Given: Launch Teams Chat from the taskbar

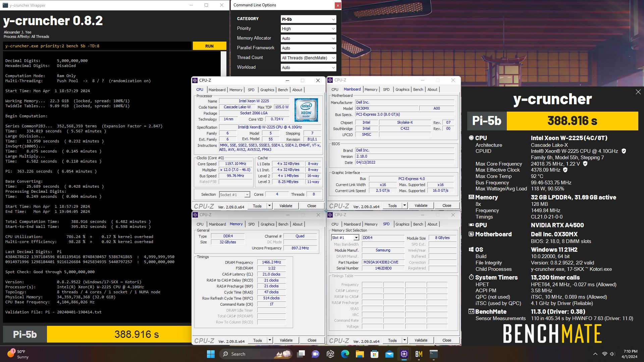Looking at the screenshot, I should click(x=316, y=354).
